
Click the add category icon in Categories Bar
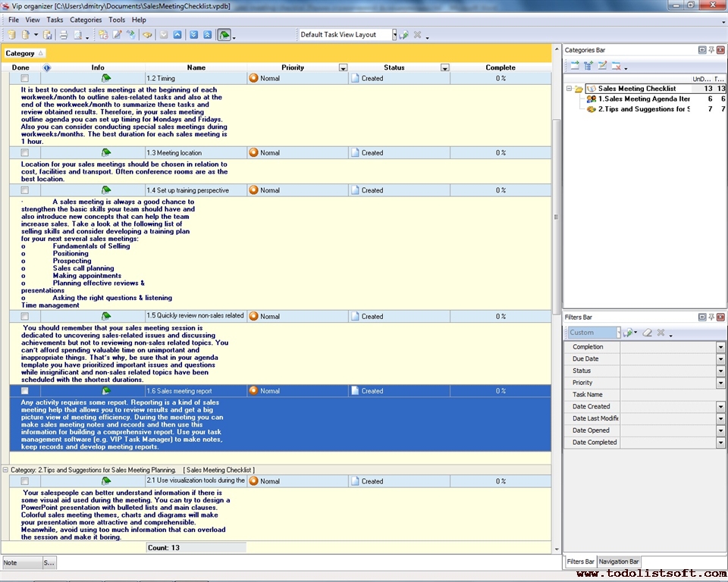click(x=574, y=66)
